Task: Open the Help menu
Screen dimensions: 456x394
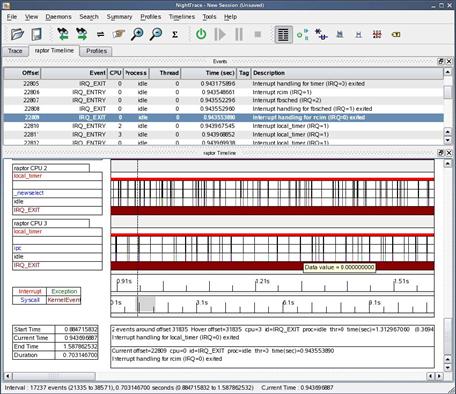Action: pyautogui.click(x=230, y=17)
